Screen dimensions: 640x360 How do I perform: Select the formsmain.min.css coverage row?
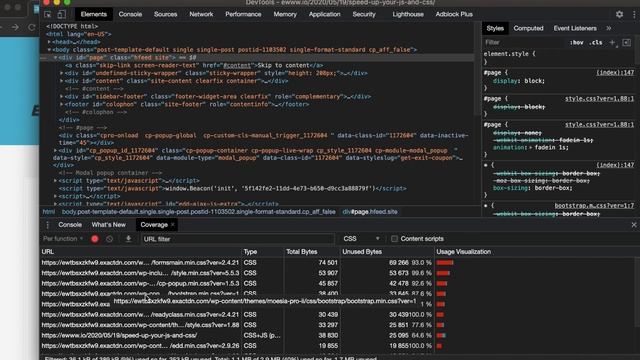[338, 262]
